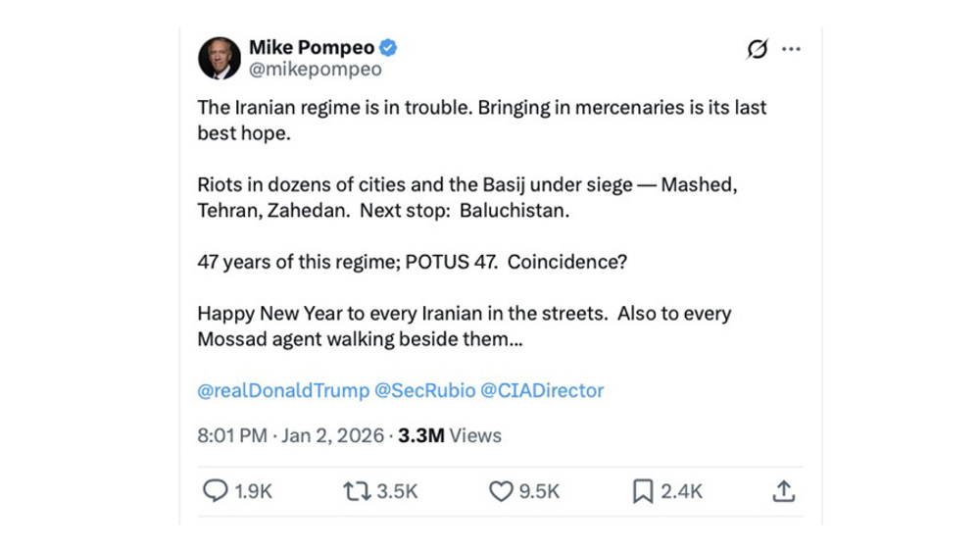Click the 3.5K repost count
Screen dimensions: 980x551
click(x=397, y=492)
